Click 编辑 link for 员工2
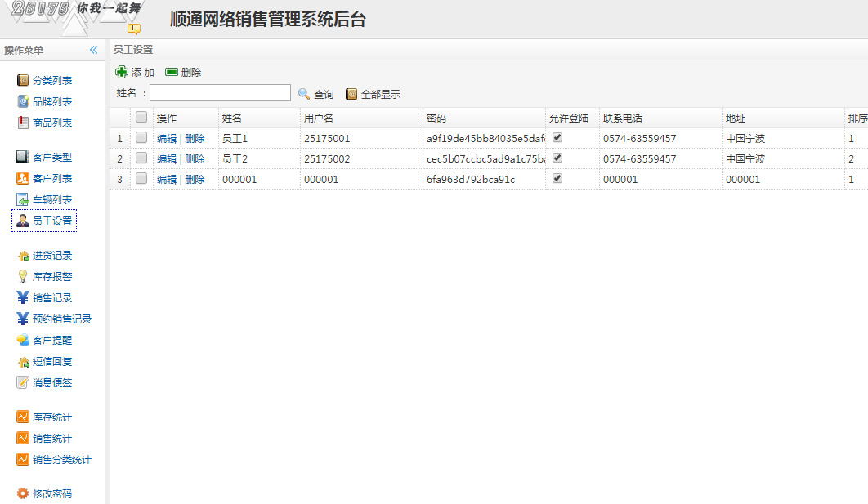 click(167, 159)
